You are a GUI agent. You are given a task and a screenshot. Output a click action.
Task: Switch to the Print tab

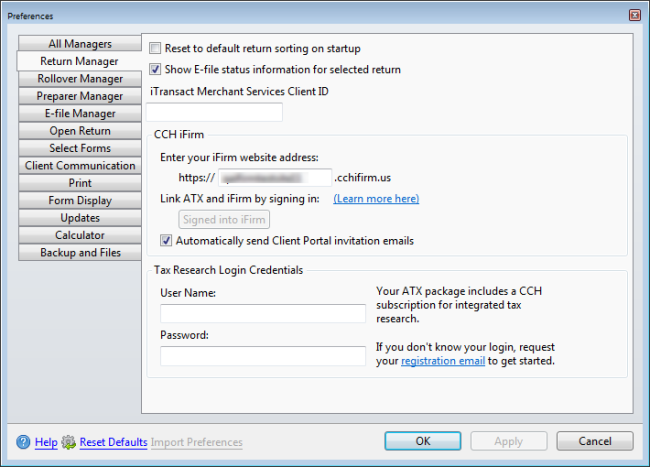click(x=80, y=183)
